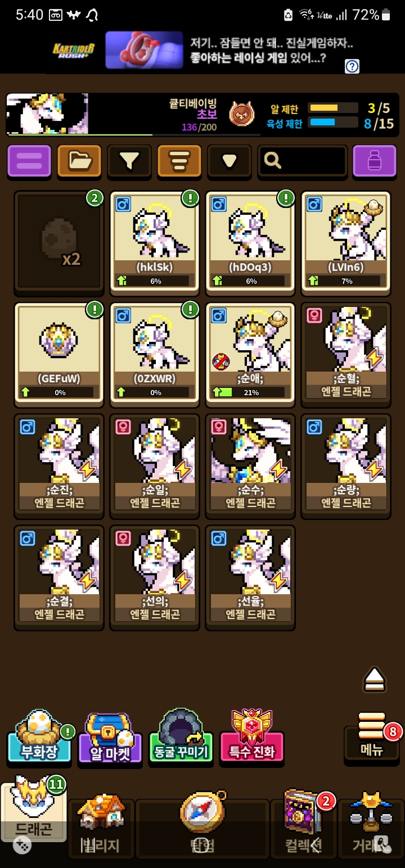
Task: Select the (hklSk) baby dragon card
Action: (155, 243)
